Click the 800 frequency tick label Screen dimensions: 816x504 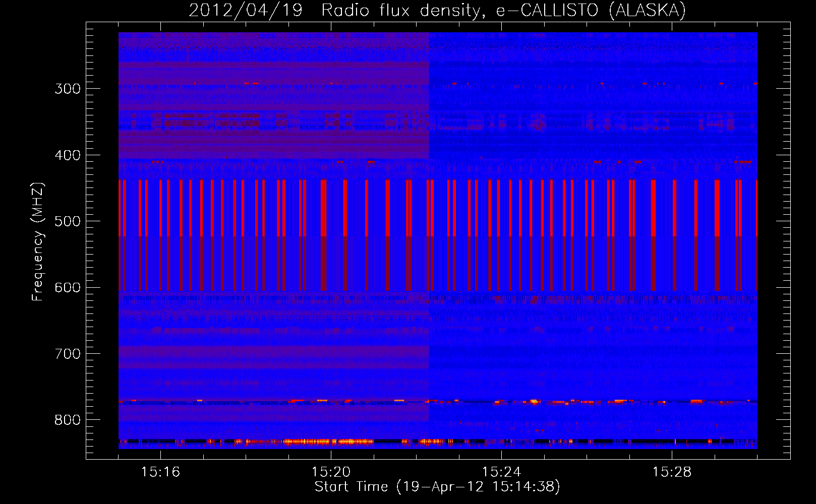(68, 420)
